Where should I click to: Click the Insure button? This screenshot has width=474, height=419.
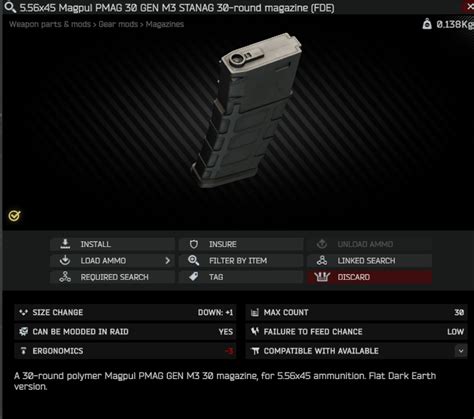241,244
